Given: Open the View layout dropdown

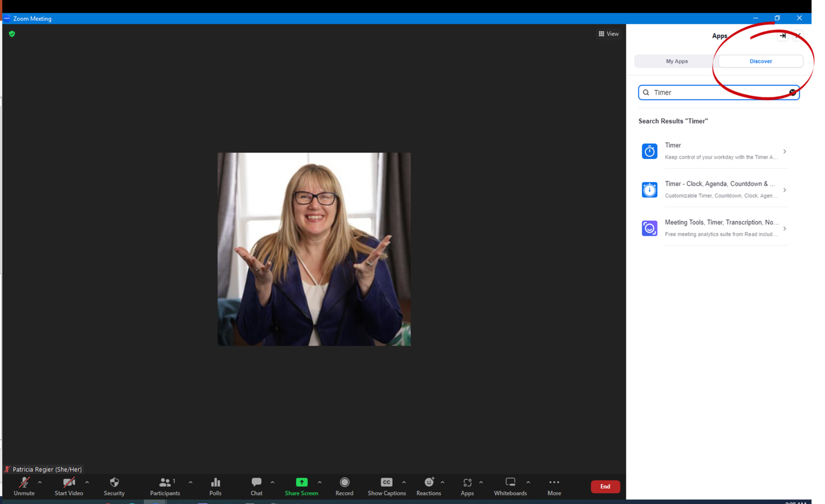Looking at the screenshot, I should (x=608, y=34).
